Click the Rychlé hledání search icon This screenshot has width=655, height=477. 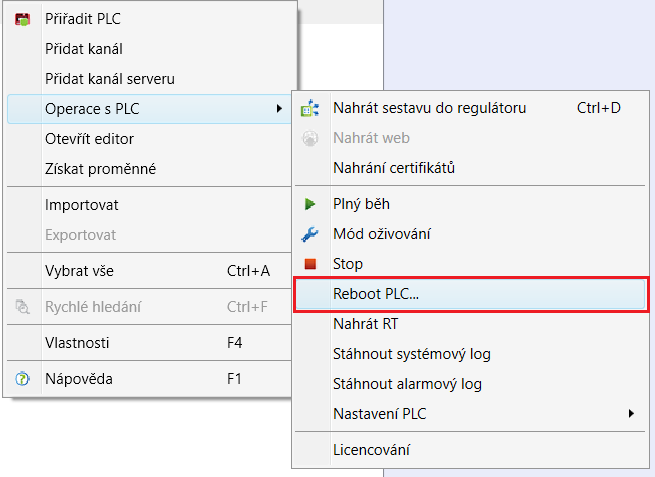tap(23, 307)
